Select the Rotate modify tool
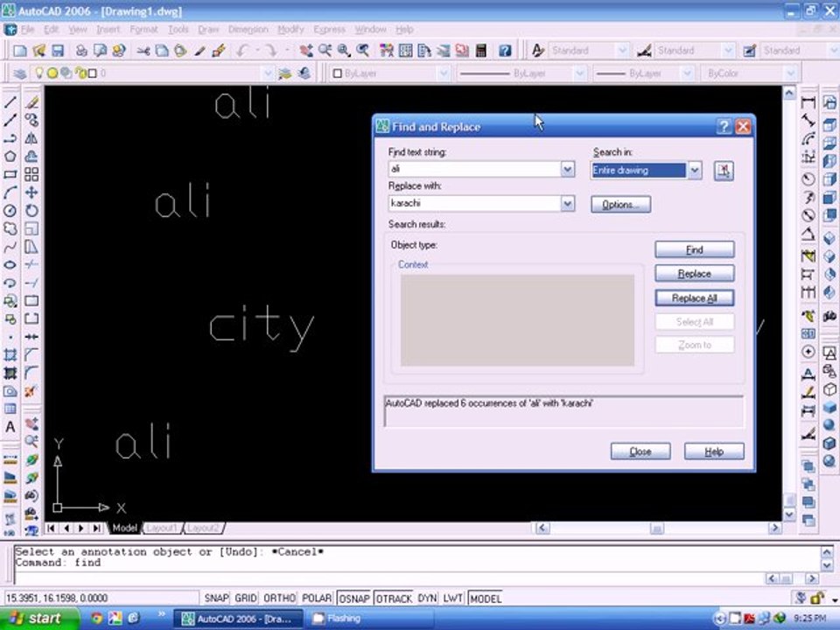 (x=31, y=211)
